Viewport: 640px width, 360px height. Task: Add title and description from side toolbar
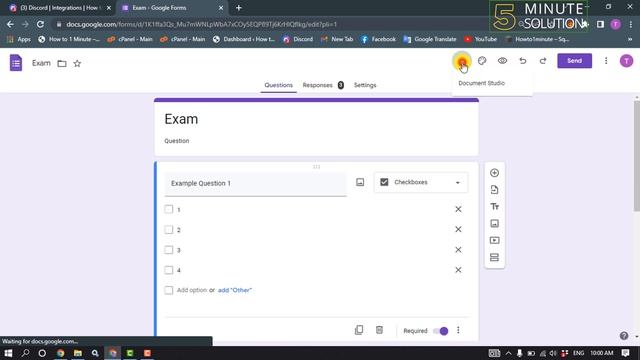pos(494,207)
